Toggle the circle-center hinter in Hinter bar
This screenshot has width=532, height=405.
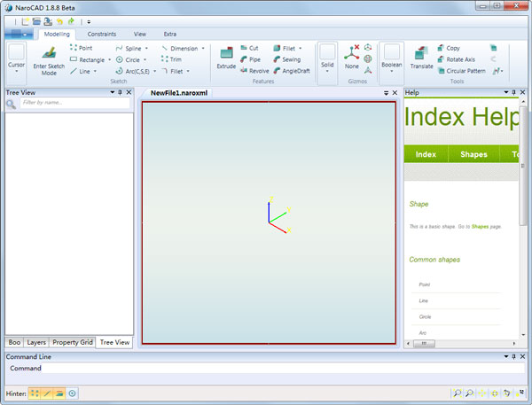click(72, 393)
